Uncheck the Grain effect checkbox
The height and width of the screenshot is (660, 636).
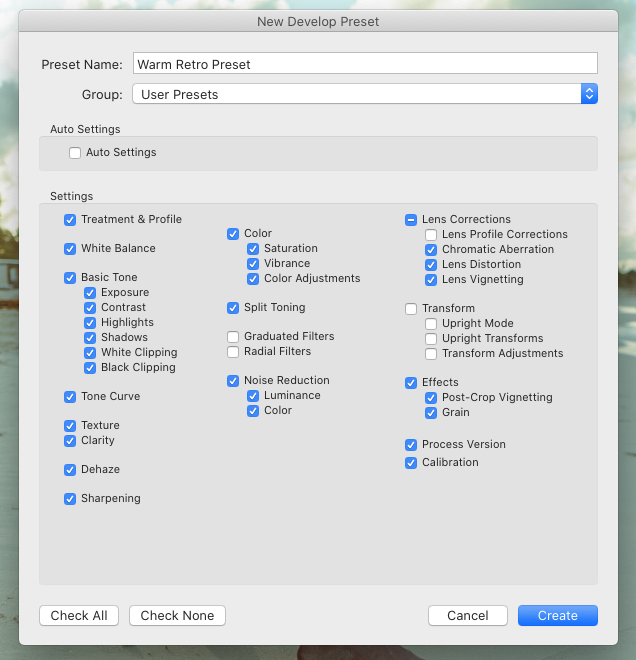click(431, 412)
